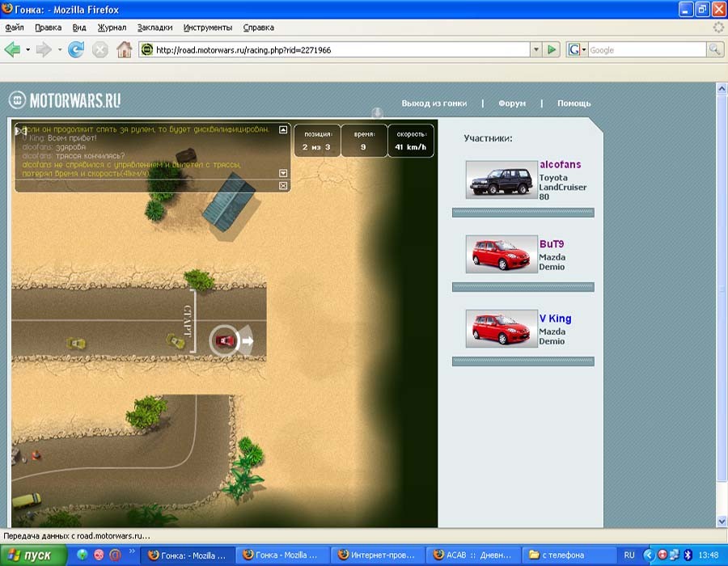Open the Помощь link

pyautogui.click(x=574, y=103)
